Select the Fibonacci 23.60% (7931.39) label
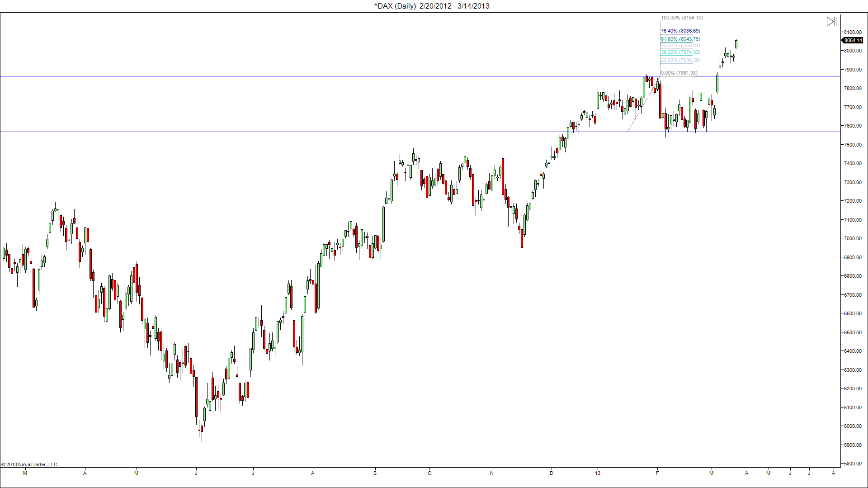This screenshot has width=868, height=488. [x=680, y=61]
